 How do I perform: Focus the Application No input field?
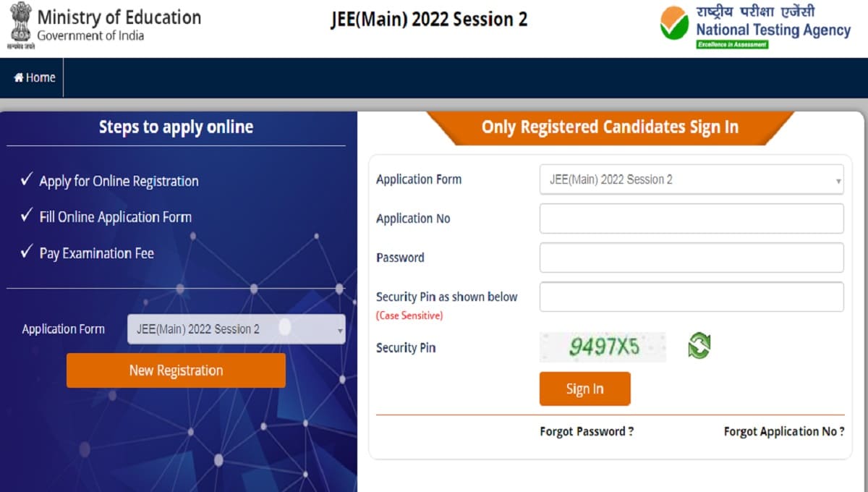coord(691,219)
